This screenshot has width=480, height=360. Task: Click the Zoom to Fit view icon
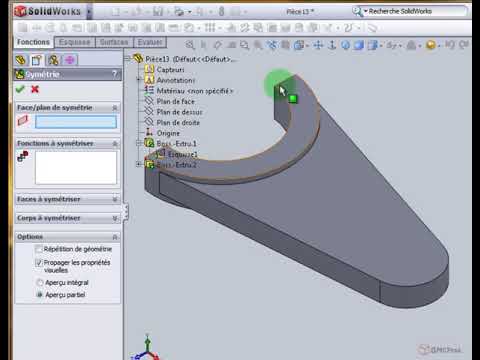(190, 44)
